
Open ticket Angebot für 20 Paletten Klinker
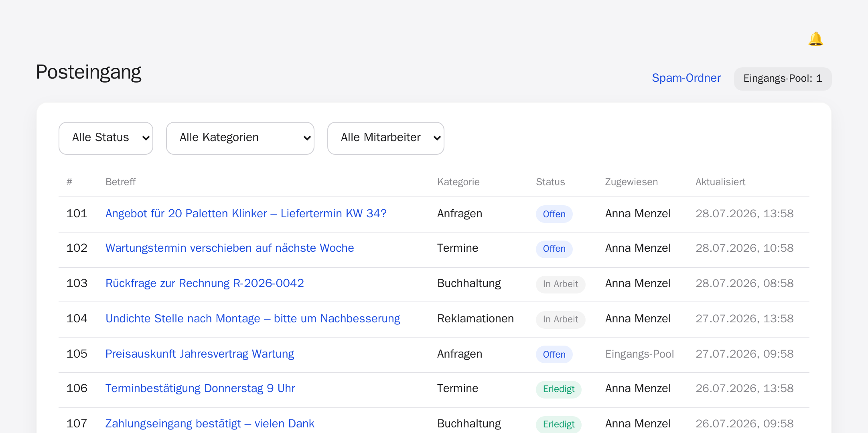point(246,214)
